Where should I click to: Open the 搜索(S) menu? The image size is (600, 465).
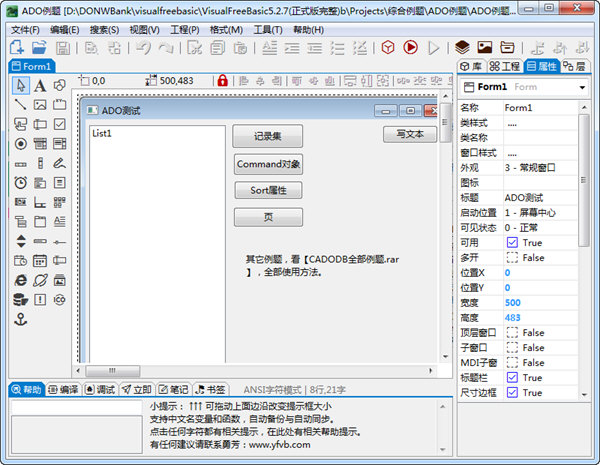[104, 30]
